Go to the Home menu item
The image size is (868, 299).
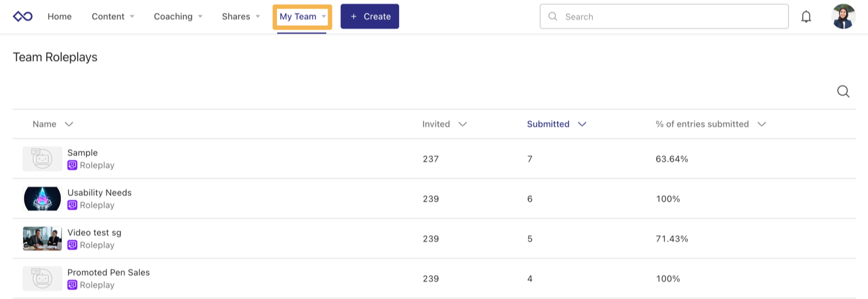[60, 17]
